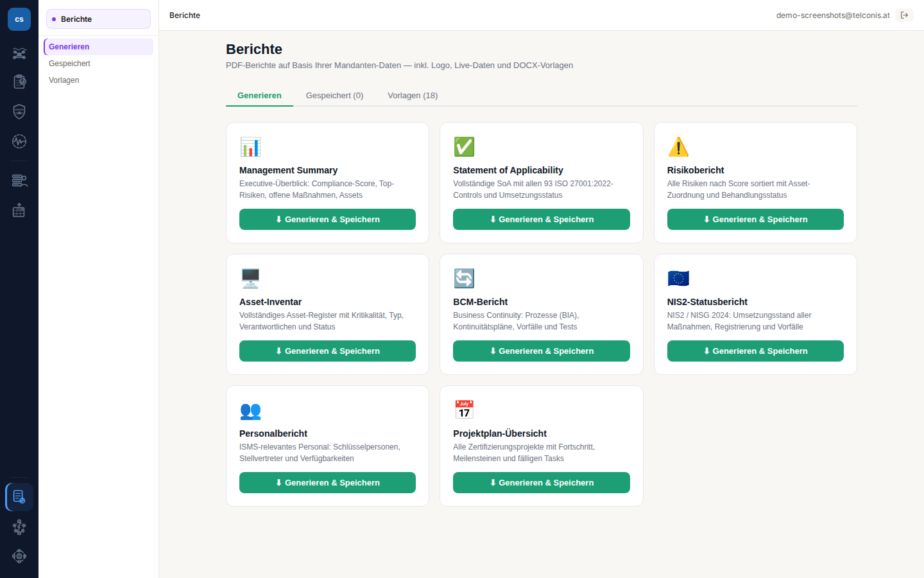Open the topology icon below the logo
This screenshot has width=924, height=578.
tap(19, 53)
